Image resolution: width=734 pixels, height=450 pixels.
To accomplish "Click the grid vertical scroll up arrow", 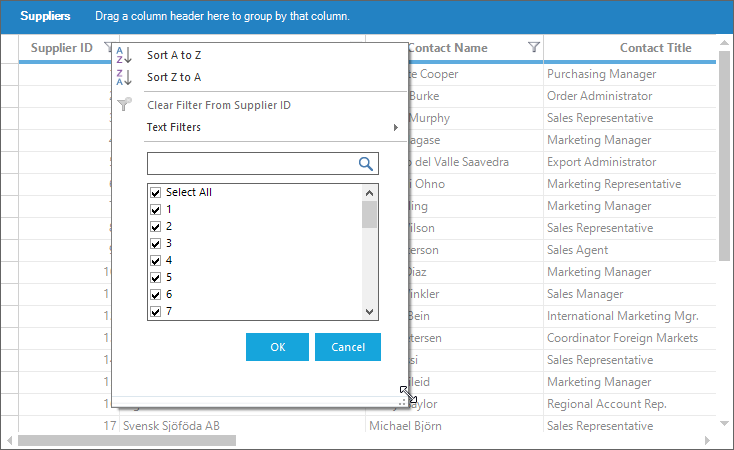I will click(724, 43).
